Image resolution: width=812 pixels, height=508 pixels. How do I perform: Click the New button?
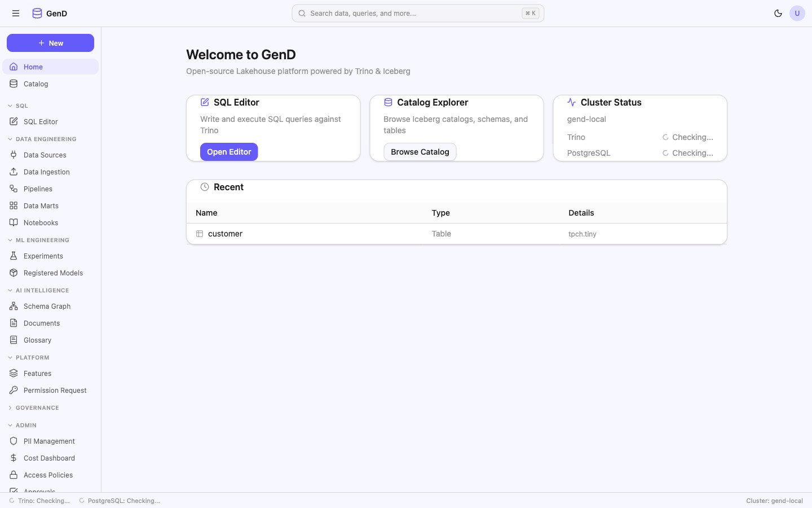pos(50,43)
